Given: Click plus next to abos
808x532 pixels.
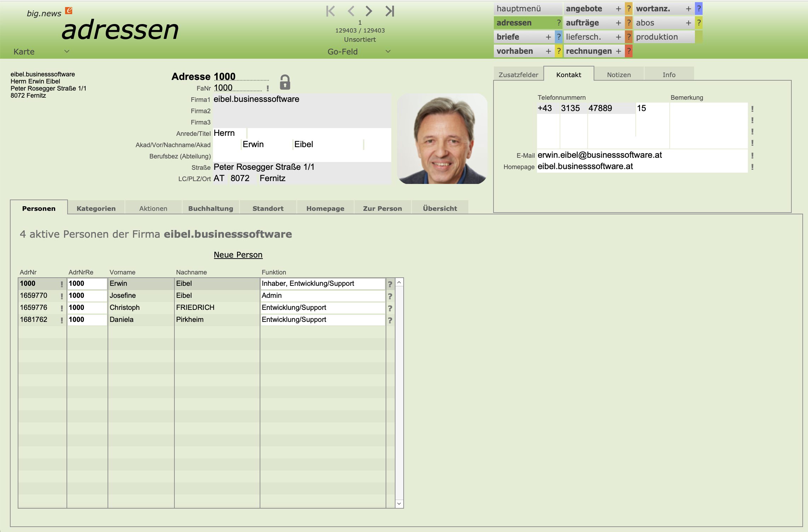Looking at the screenshot, I should pyautogui.click(x=688, y=23).
